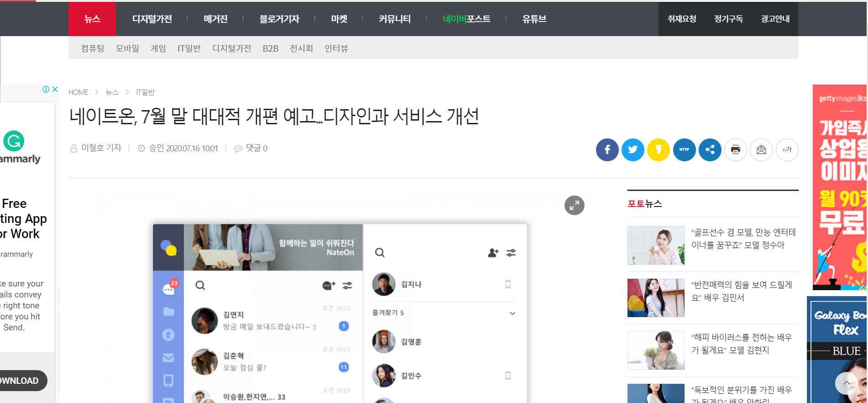868x403 pixels.
Task: Open thumbnail of 모델 김현지 photo news
Action: tap(656, 350)
